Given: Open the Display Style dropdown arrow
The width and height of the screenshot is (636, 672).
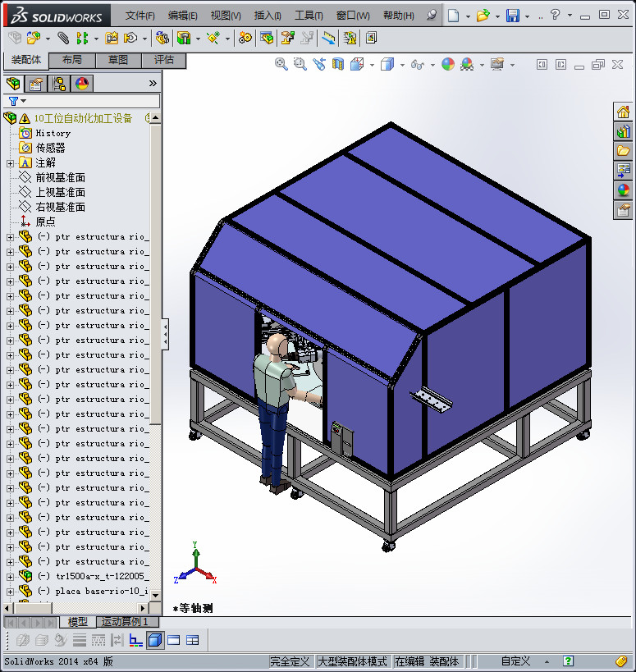Looking at the screenshot, I should [x=402, y=65].
